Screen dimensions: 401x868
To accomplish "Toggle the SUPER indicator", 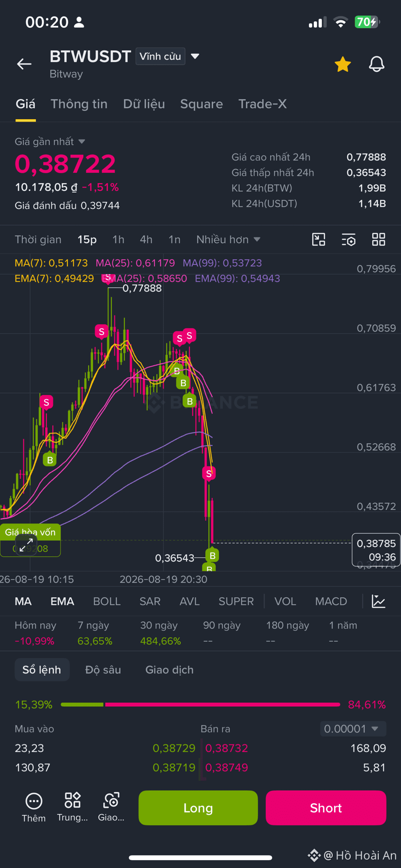I will coord(236,601).
